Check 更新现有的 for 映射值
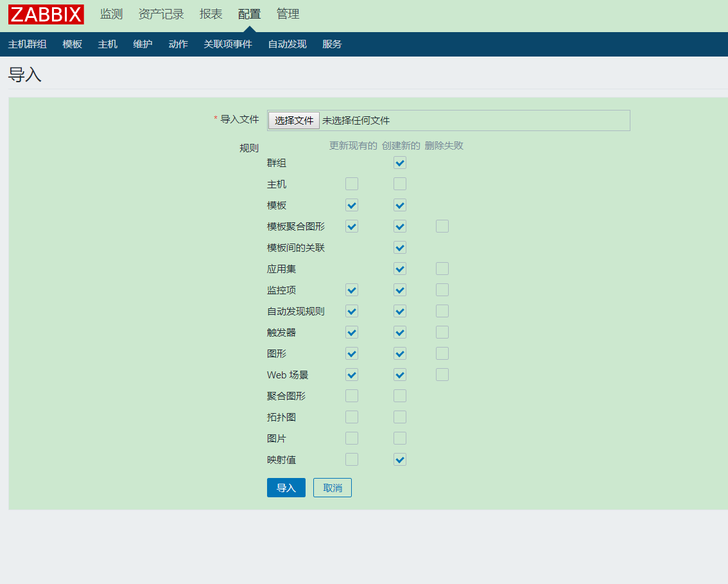This screenshot has height=584, width=728. pyautogui.click(x=352, y=460)
